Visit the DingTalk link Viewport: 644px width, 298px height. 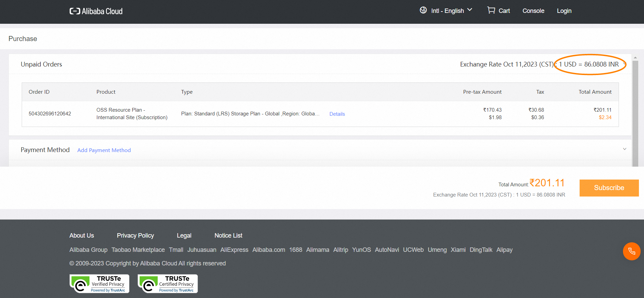click(x=481, y=250)
